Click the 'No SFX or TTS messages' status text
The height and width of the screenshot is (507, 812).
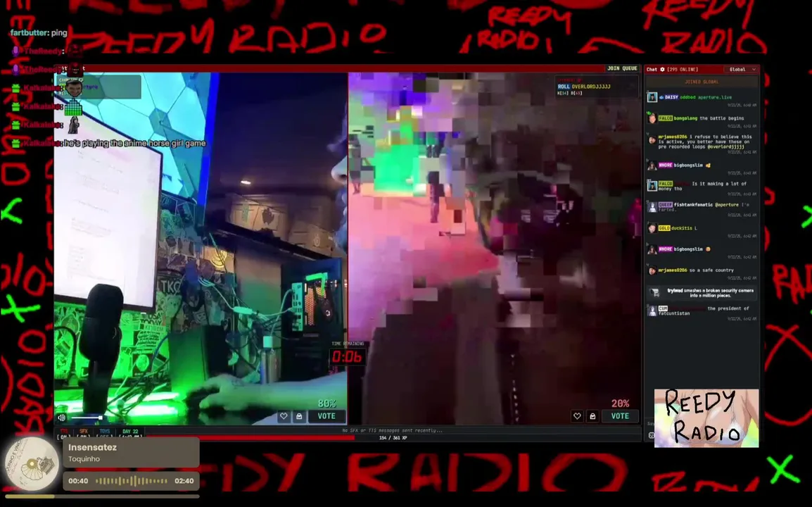point(393,431)
